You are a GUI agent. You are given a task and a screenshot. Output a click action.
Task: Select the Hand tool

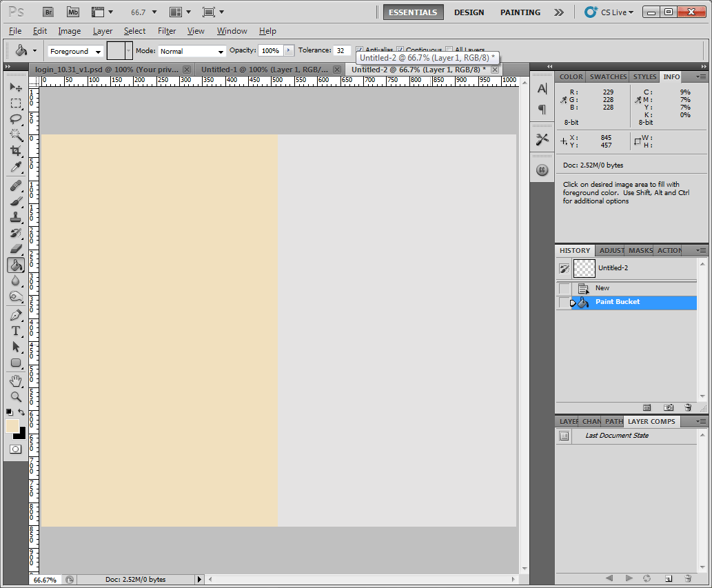16,381
